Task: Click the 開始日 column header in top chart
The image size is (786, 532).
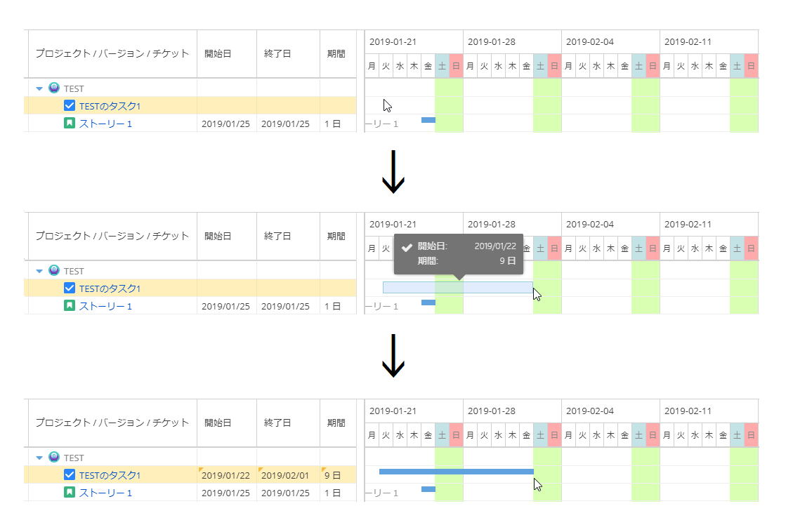Action: tap(227, 53)
